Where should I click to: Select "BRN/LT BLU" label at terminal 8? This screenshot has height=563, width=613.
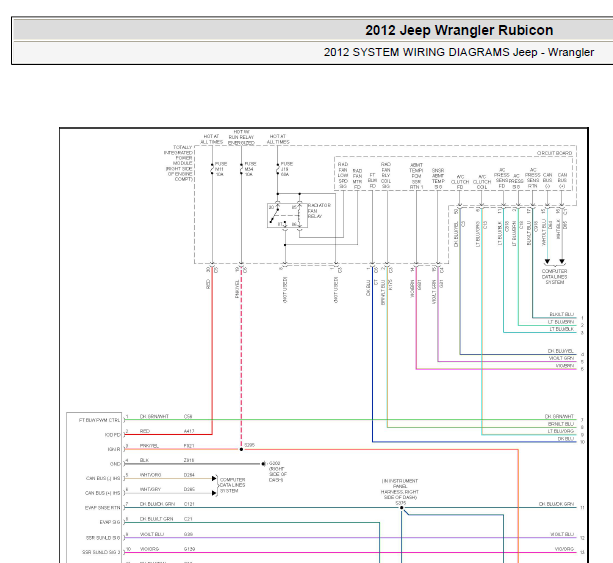click(x=561, y=424)
